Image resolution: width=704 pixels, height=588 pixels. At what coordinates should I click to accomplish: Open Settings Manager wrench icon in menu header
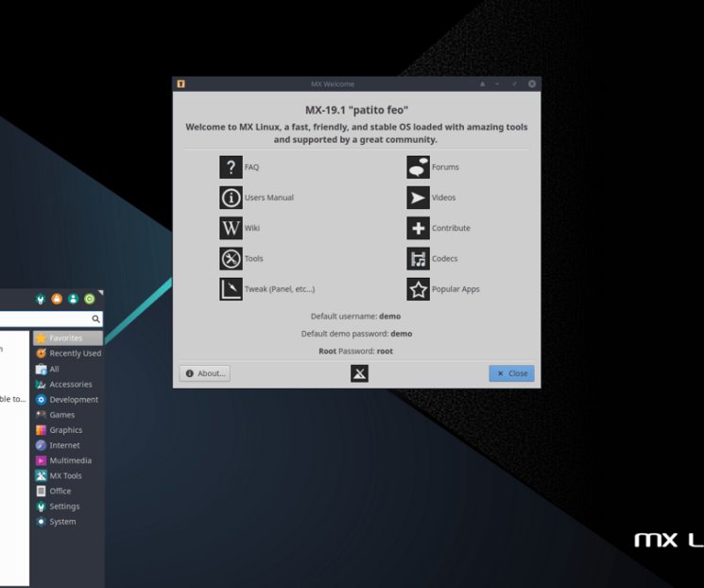click(x=41, y=299)
